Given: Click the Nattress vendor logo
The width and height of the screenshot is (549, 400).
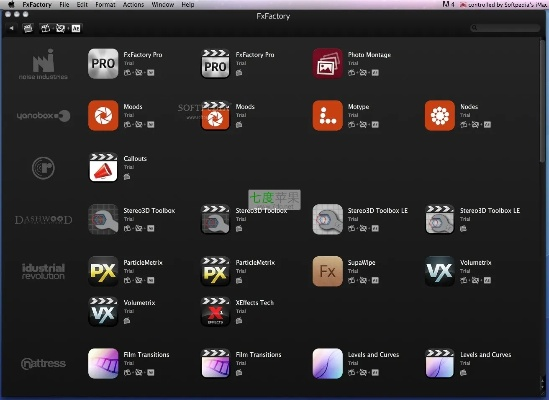Looking at the screenshot, I should (43, 364).
